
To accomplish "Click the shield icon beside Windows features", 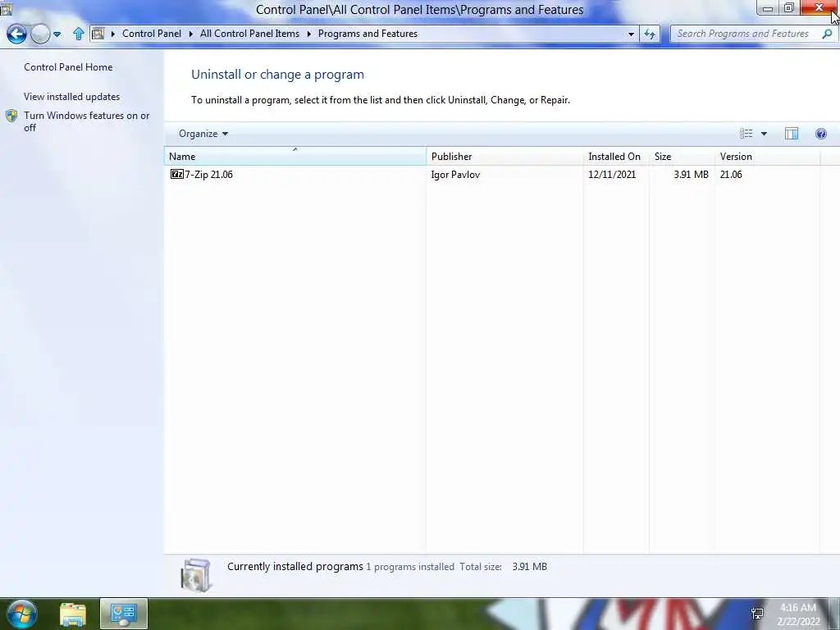I will coord(11,116).
